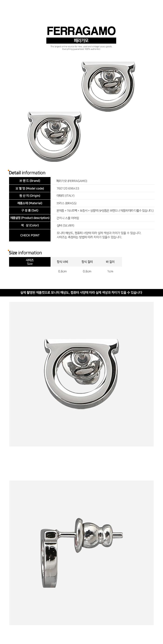Click the 이태리 (ITALY) origin value

click(x=65, y=196)
